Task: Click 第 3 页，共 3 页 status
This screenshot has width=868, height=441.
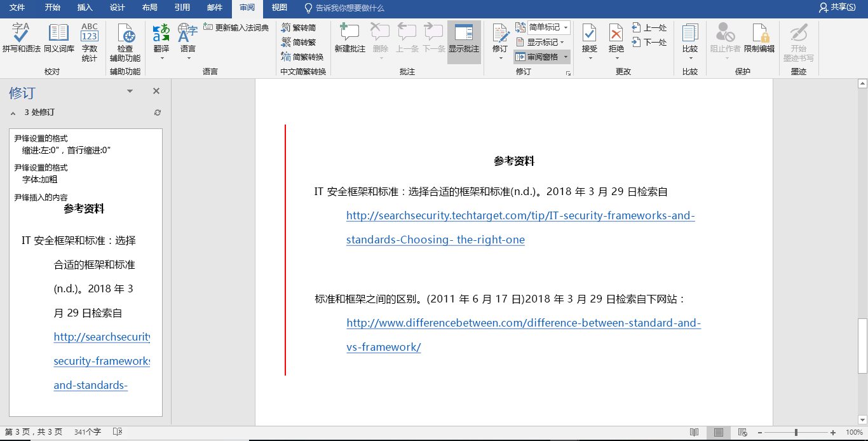Action: (34, 432)
